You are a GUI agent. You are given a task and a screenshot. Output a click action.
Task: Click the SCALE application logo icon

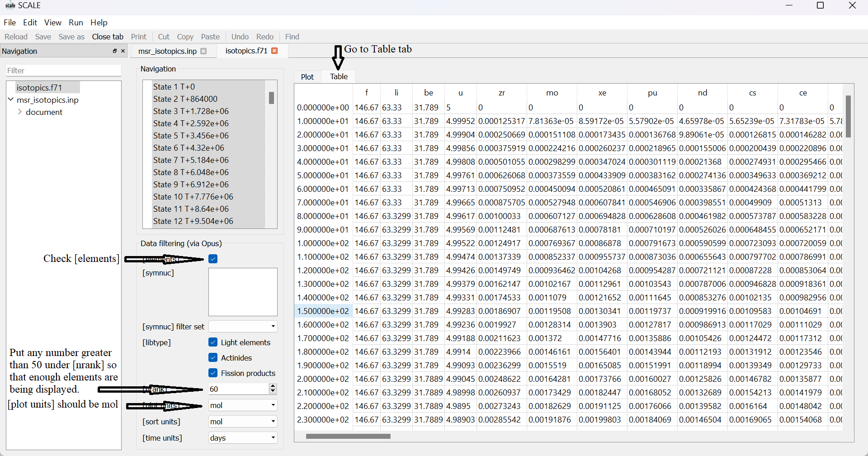pos(10,5)
